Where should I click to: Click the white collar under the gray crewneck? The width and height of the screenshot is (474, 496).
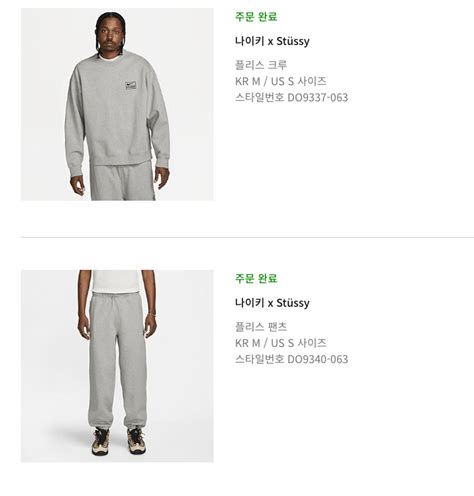109,57
